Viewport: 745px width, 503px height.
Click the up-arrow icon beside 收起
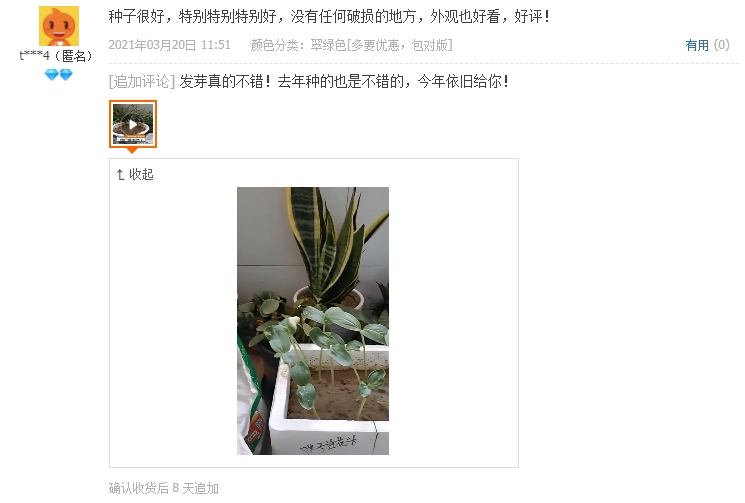pyautogui.click(x=120, y=175)
